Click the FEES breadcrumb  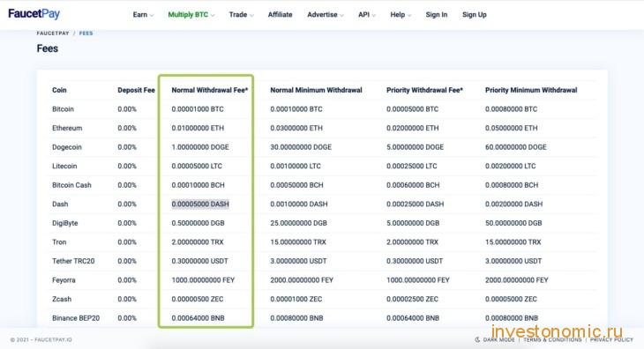tap(86, 33)
